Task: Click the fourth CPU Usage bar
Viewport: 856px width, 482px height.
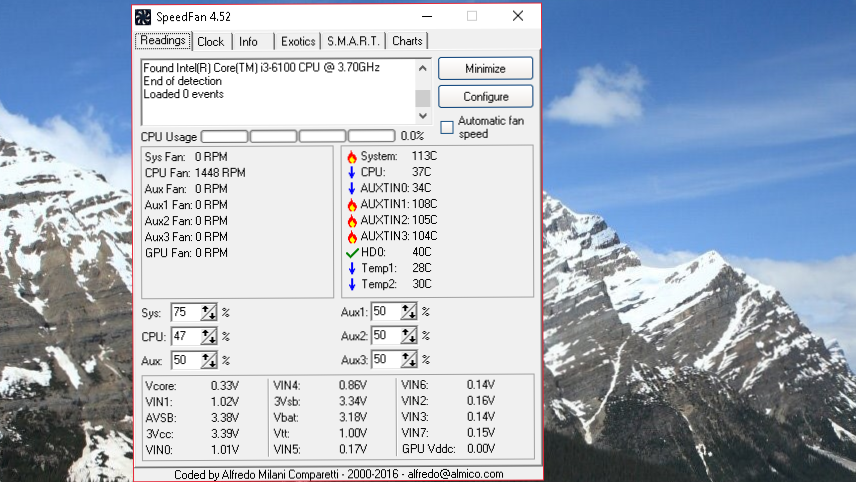Action: (x=371, y=136)
